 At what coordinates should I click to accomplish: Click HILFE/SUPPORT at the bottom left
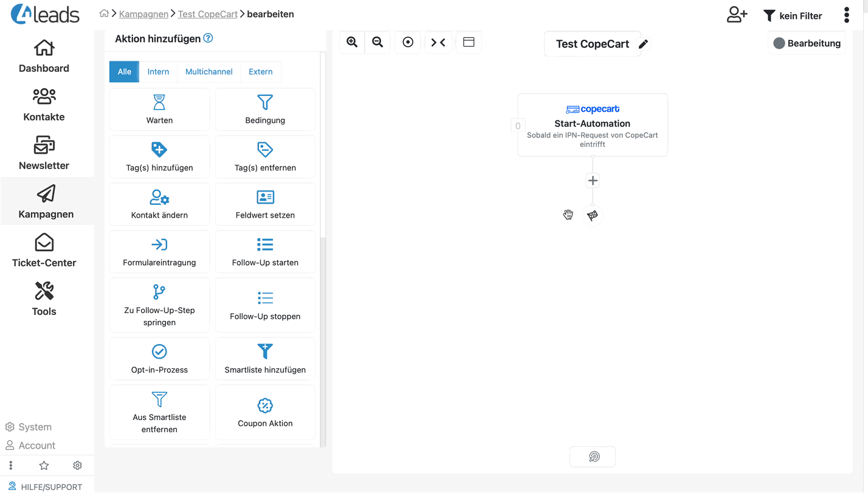[51, 486]
